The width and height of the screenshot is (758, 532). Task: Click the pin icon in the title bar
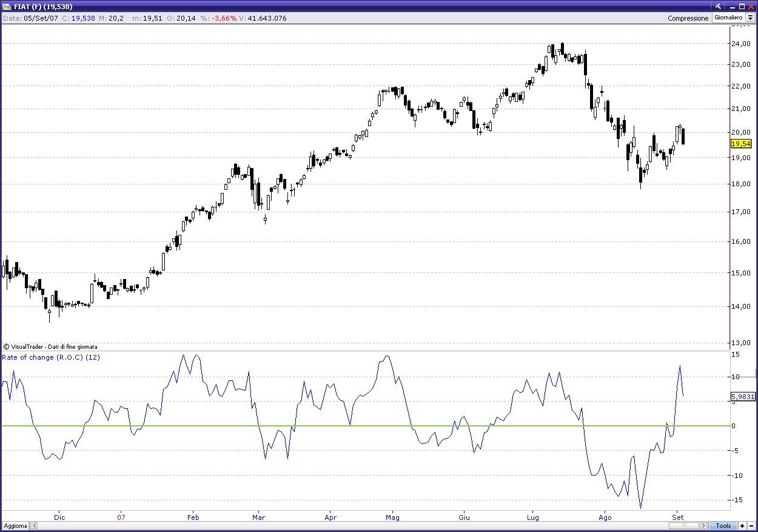point(718,7)
